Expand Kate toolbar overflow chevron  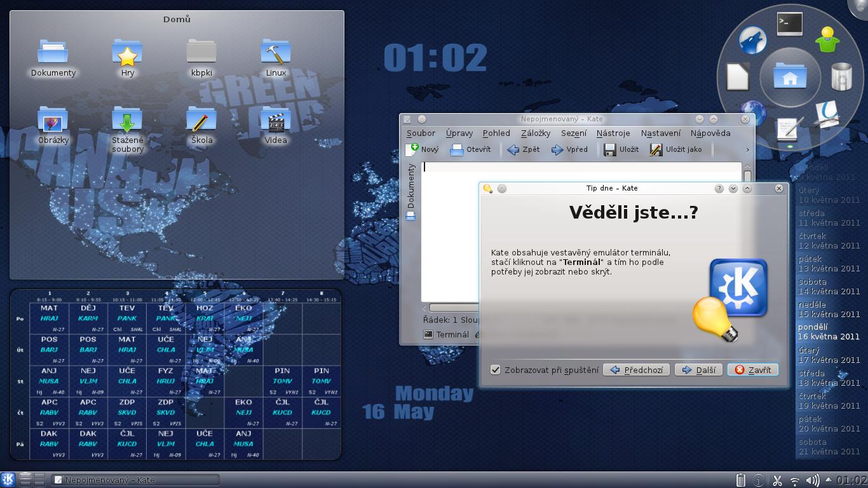pyautogui.click(x=747, y=150)
